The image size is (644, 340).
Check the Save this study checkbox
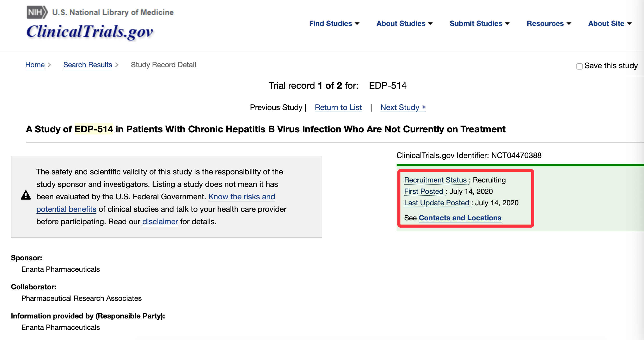[579, 66]
